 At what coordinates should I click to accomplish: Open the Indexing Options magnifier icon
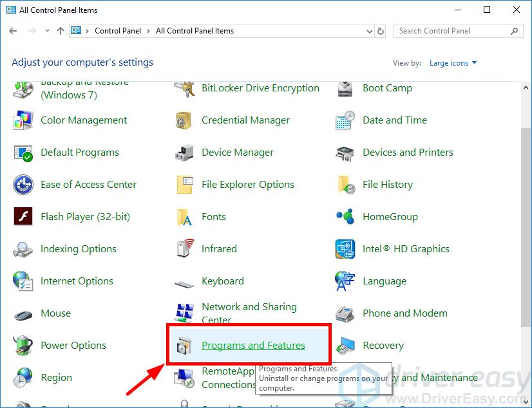tap(23, 250)
